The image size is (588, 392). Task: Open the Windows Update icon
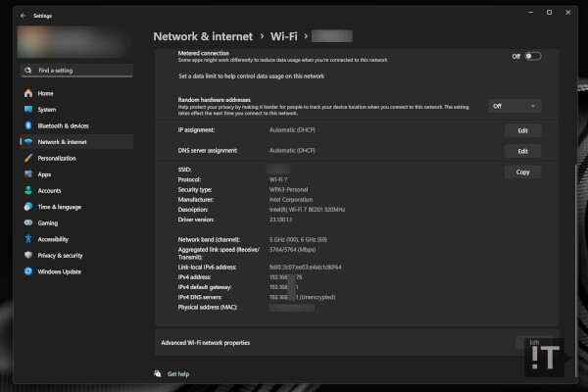[28, 271]
